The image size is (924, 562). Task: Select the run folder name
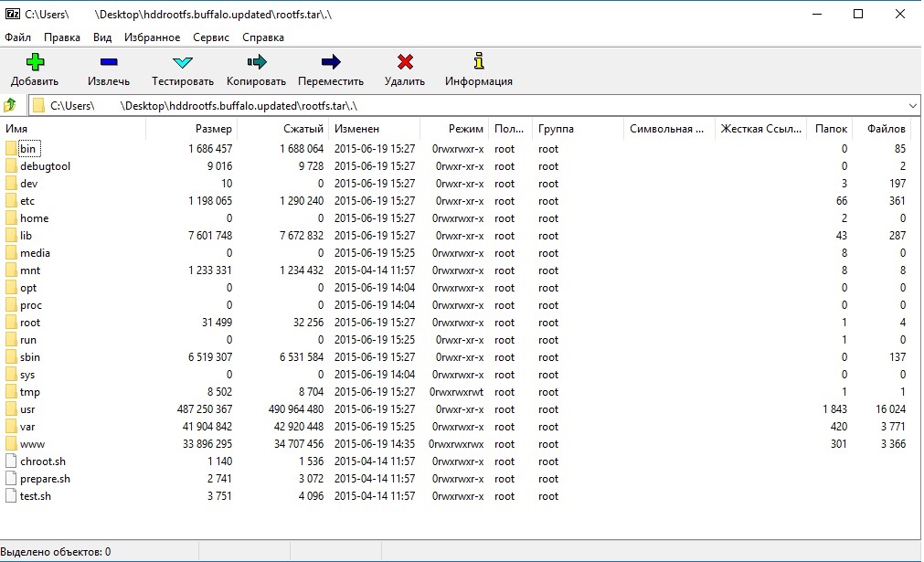28,340
